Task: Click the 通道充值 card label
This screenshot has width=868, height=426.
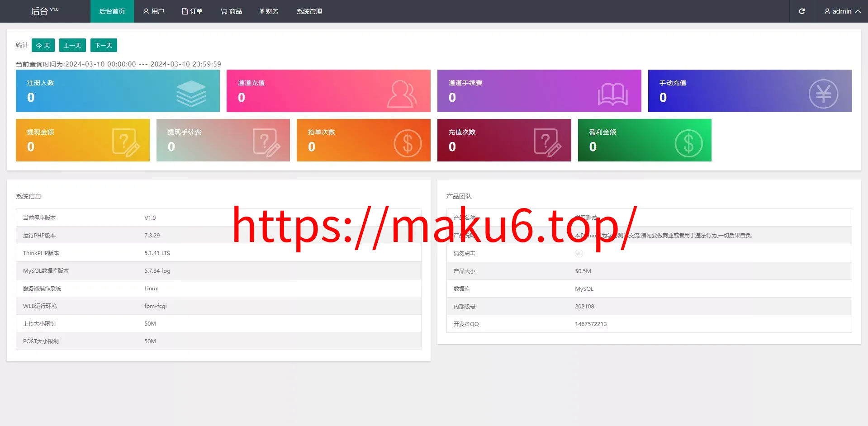Action: point(251,83)
